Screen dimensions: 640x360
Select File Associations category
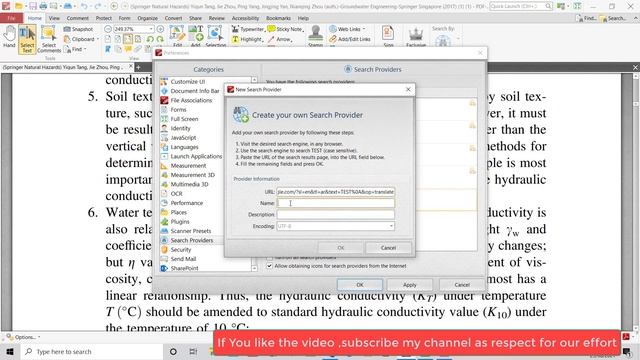pyautogui.click(x=191, y=100)
